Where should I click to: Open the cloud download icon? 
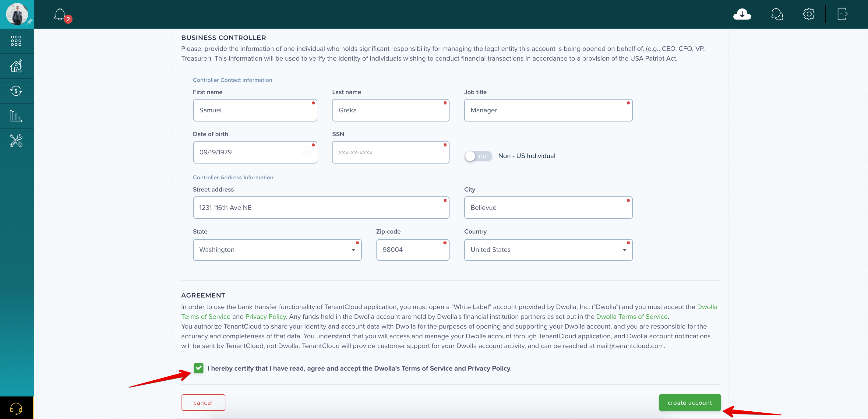(742, 14)
